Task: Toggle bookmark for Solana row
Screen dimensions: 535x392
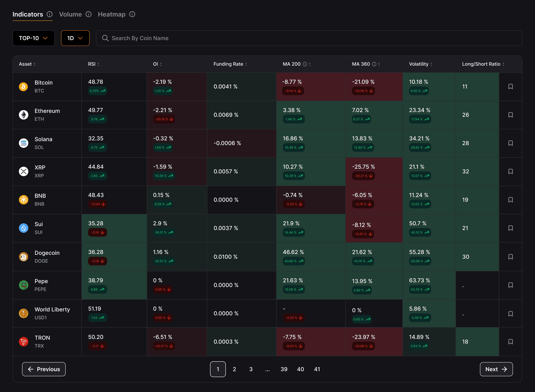Action: [511, 143]
